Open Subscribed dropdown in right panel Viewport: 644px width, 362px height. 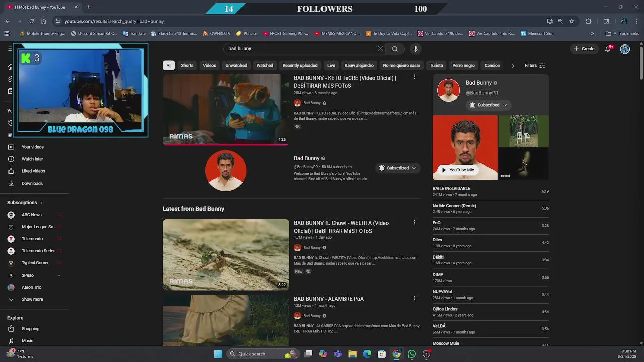click(x=488, y=105)
